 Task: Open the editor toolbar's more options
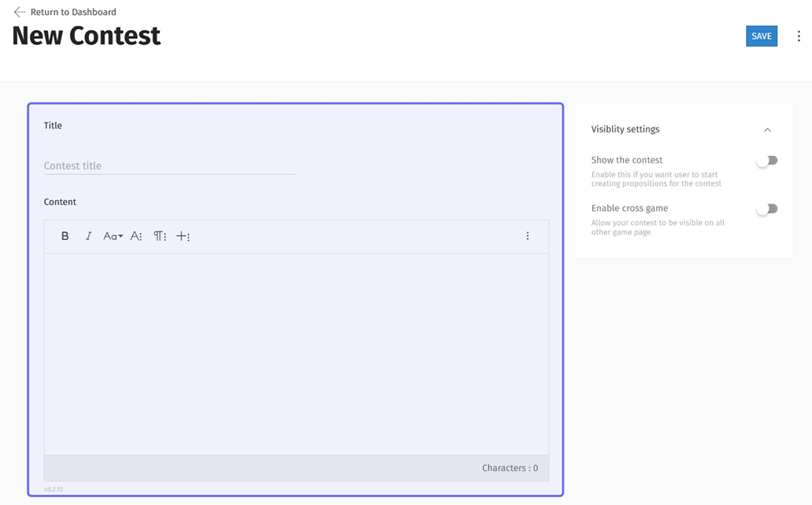[x=527, y=237]
